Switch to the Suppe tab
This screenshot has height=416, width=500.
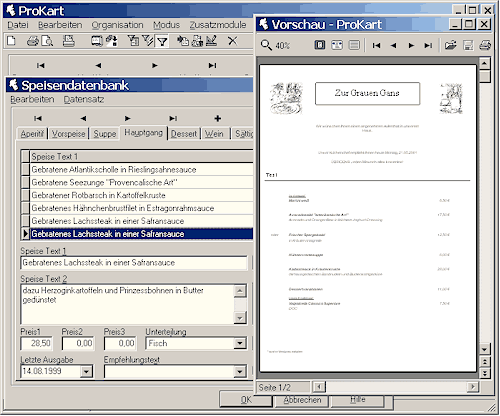[105, 134]
